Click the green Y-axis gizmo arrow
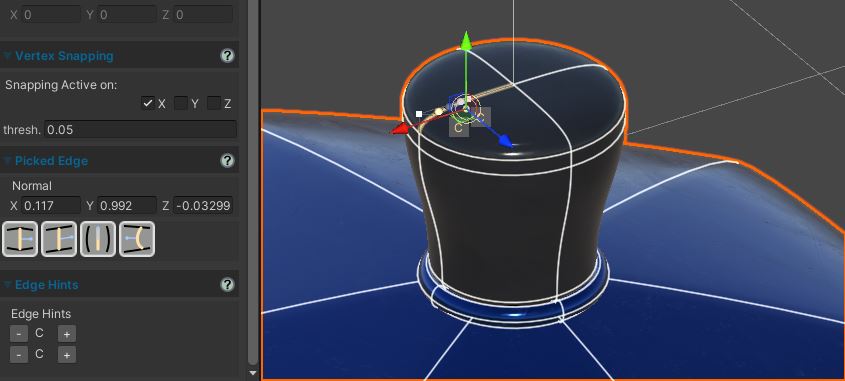 (x=467, y=41)
